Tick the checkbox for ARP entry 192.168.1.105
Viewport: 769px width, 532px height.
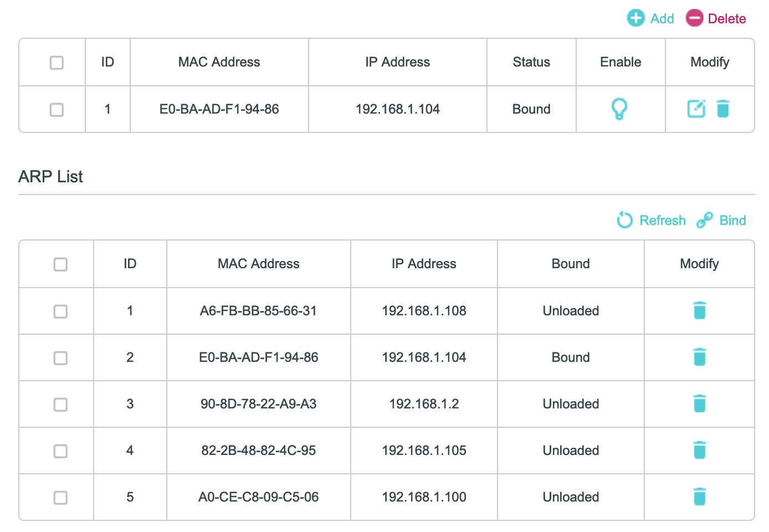[60, 451]
